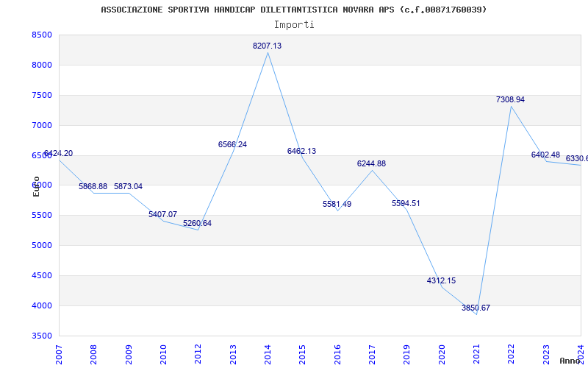The height and width of the screenshot is (368, 588).
Task: Click the 6462.13 data label
Action: tap(301, 151)
